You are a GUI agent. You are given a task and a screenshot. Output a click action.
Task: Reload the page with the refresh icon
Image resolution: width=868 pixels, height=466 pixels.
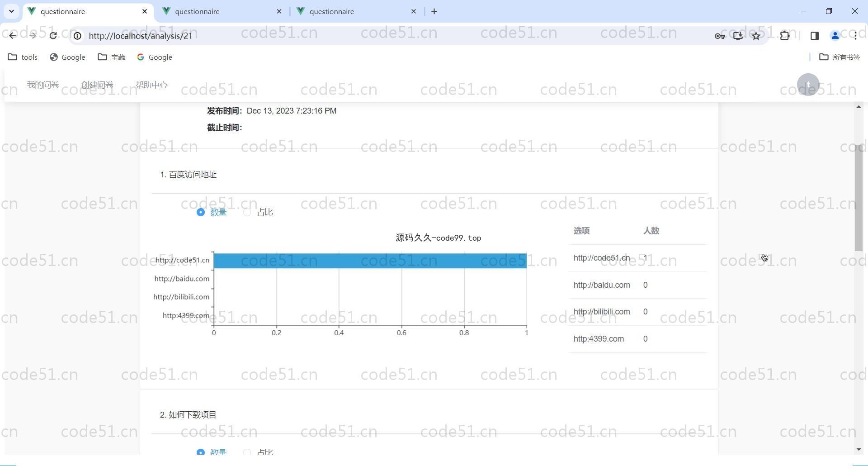53,36
